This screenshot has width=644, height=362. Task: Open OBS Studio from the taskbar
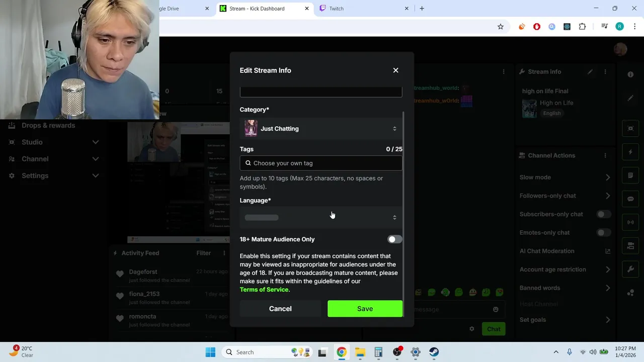point(397,352)
